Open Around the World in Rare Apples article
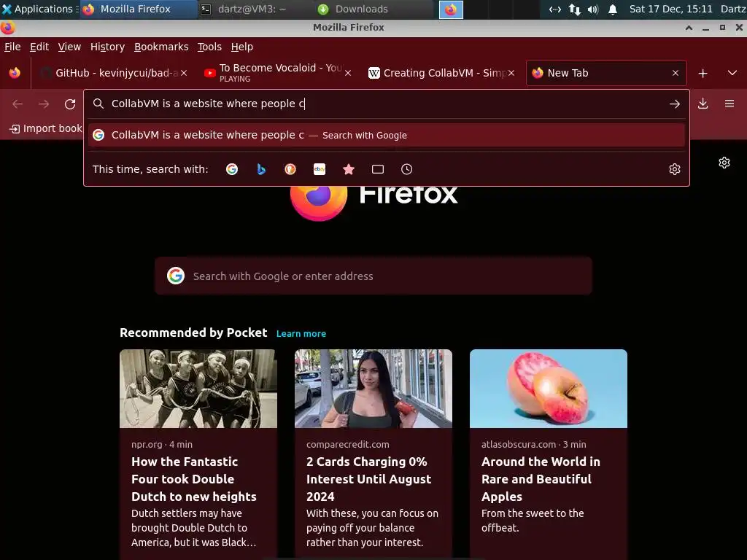The width and height of the screenshot is (747, 560). [x=541, y=479]
